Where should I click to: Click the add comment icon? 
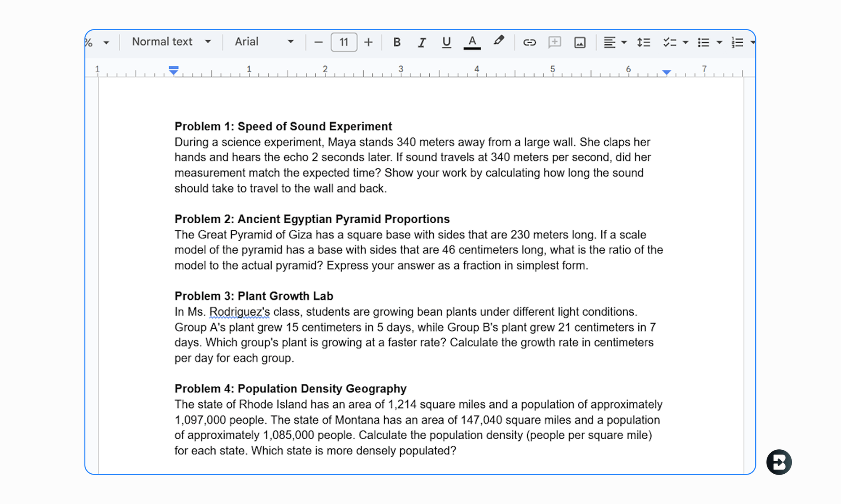[x=555, y=42]
